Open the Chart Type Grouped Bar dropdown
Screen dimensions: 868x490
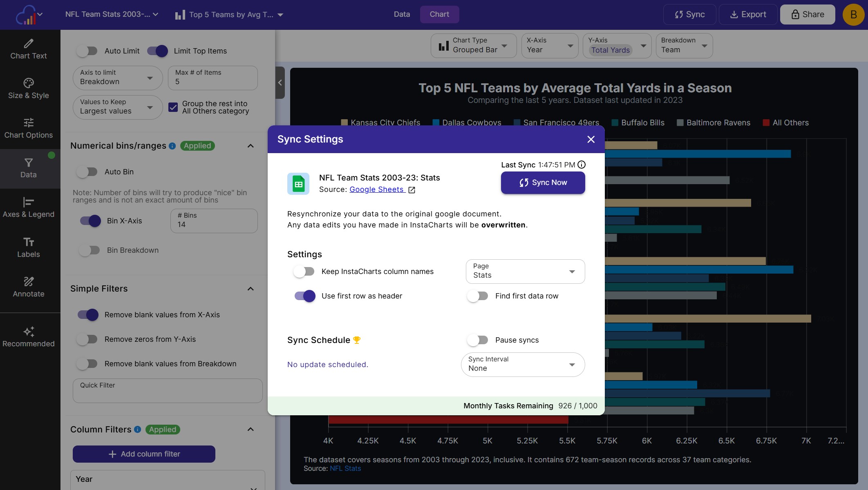(474, 46)
